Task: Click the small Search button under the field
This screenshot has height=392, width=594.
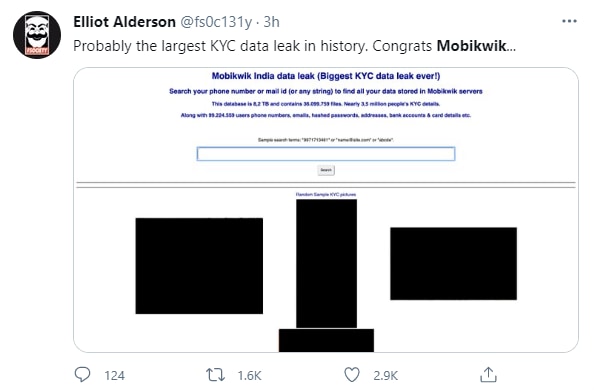Action: point(326,170)
